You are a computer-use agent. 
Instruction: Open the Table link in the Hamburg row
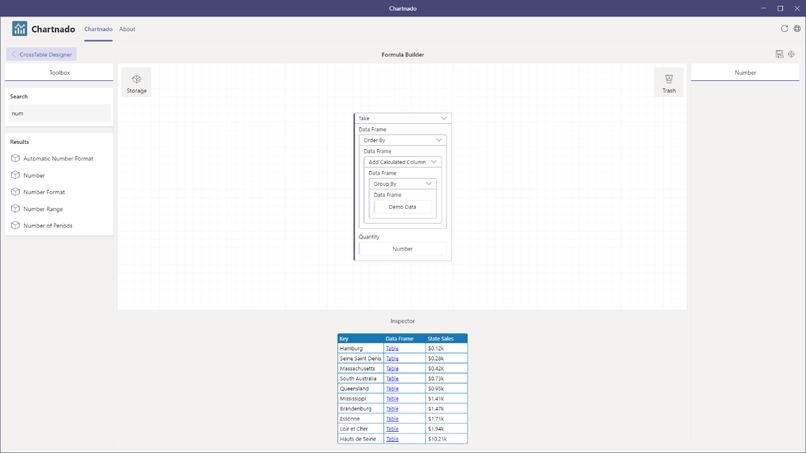pos(392,349)
